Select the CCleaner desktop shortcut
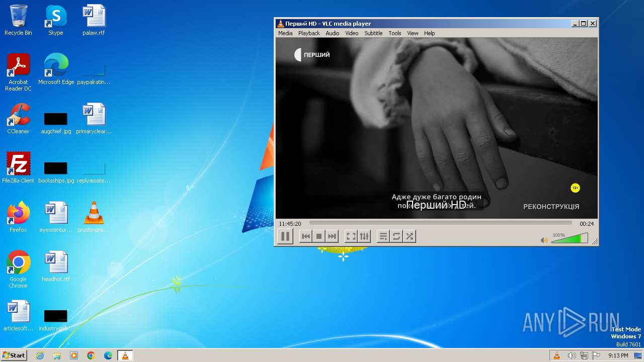This screenshot has width=644, height=362. [18, 119]
